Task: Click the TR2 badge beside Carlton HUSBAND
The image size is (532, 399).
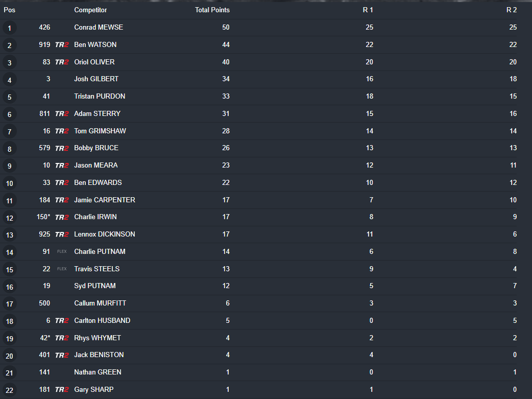Action: pos(62,321)
